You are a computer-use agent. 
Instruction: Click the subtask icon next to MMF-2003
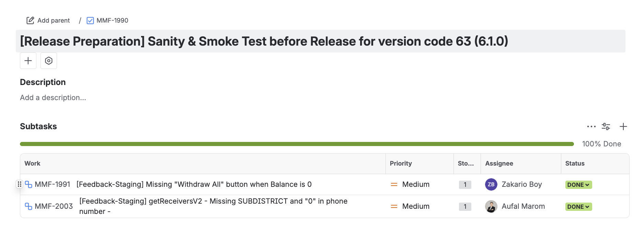pos(28,206)
